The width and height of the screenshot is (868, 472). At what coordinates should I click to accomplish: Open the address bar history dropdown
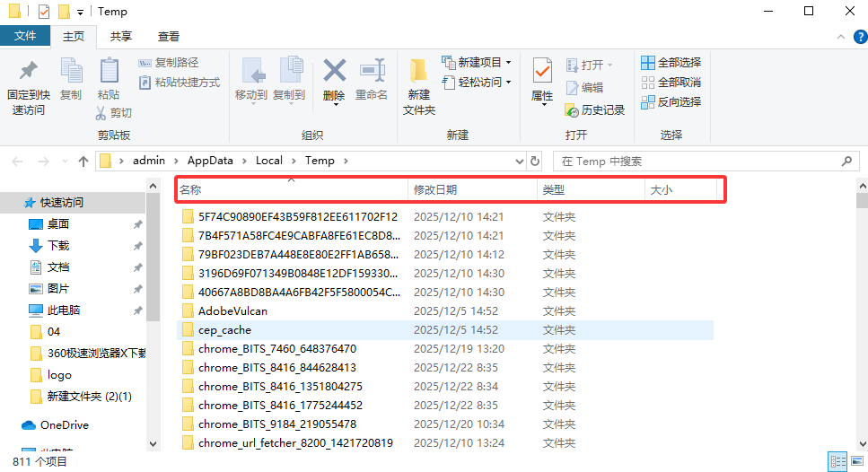tap(519, 162)
